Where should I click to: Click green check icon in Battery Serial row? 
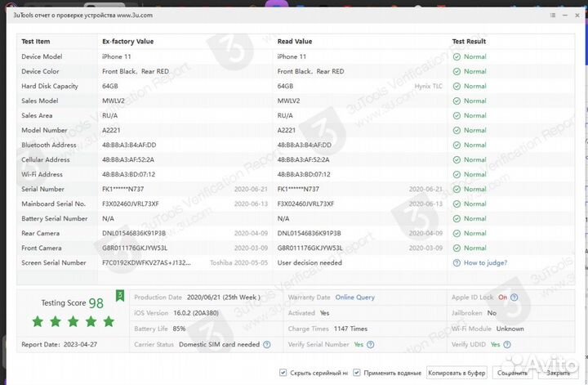pyautogui.click(x=457, y=219)
